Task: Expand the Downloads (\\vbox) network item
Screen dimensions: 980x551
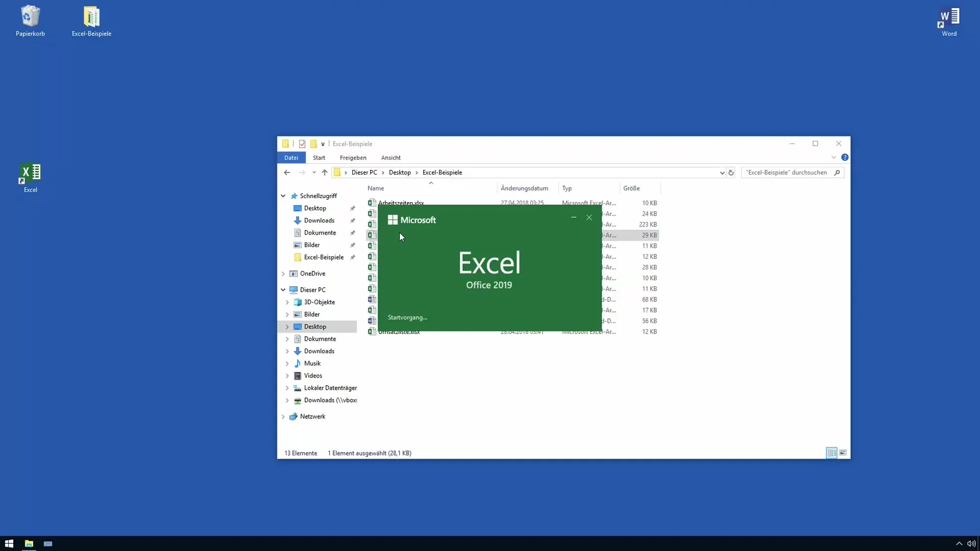Action: [x=288, y=399]
